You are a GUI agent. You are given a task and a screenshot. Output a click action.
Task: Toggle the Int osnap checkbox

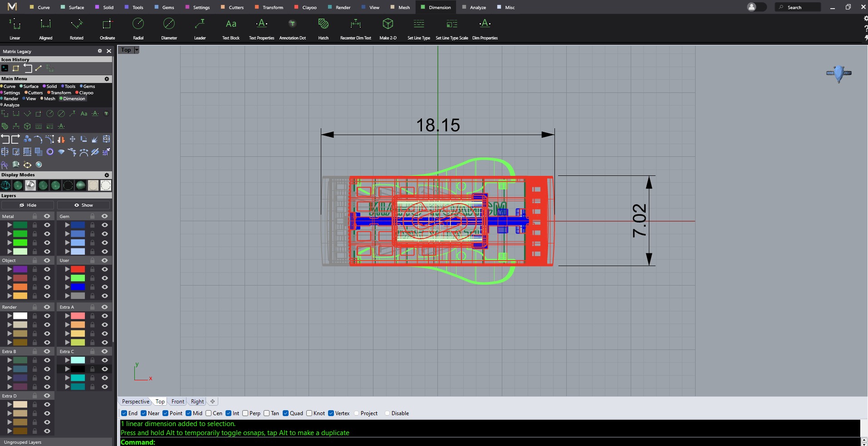click(228, 413)
